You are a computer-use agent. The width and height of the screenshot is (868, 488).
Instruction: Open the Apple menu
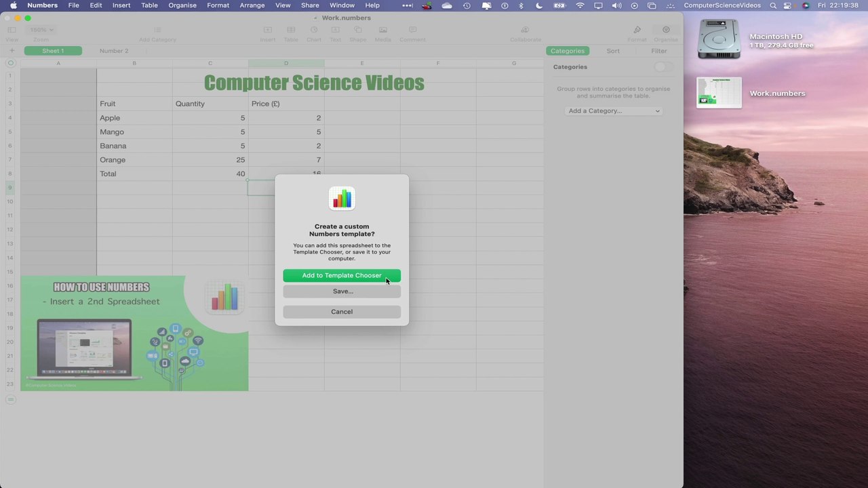coord(13,5)
